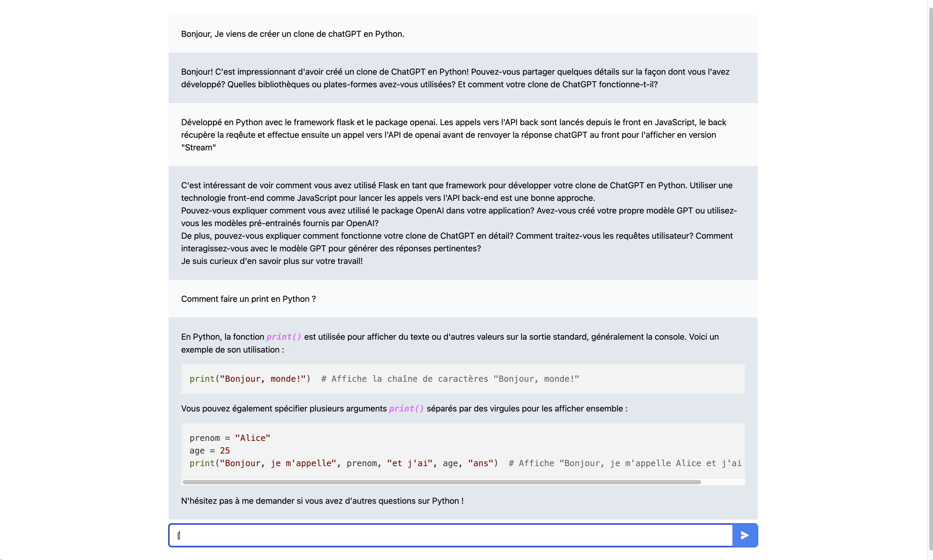Click '# Affiche la chaîne de caractères' comment
This screenshot has height=560, width=933.
tap(450, 379)
